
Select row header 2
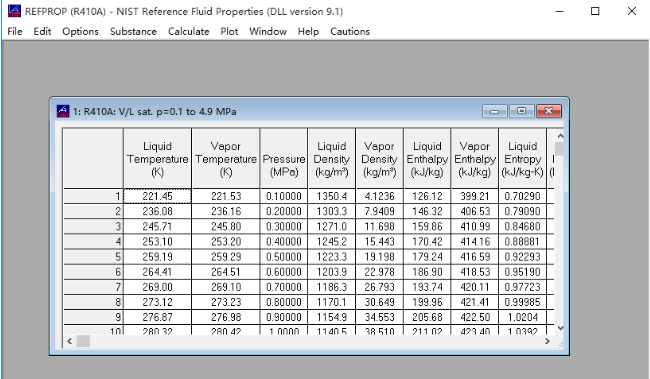click(x=93, y=211)
